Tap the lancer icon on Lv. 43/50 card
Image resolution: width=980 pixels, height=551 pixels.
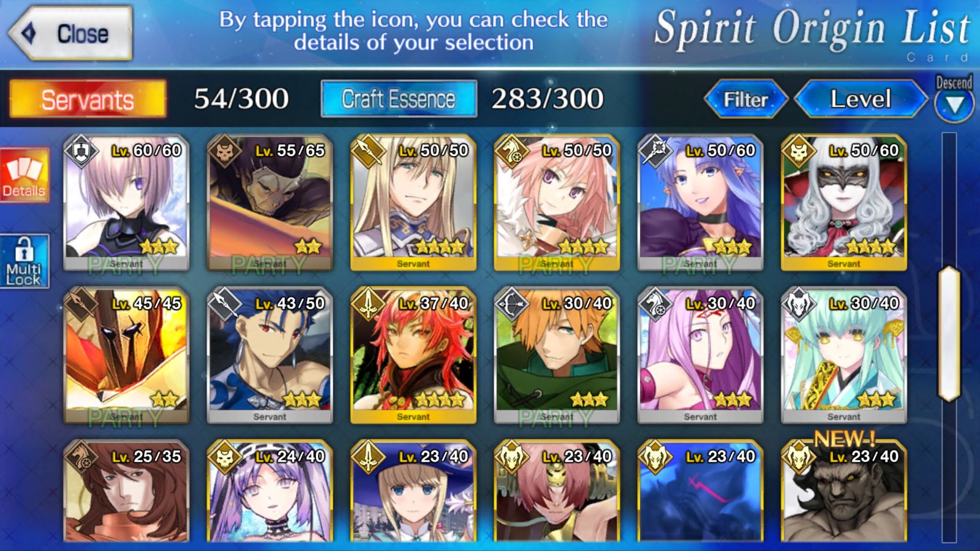point(225,304)
